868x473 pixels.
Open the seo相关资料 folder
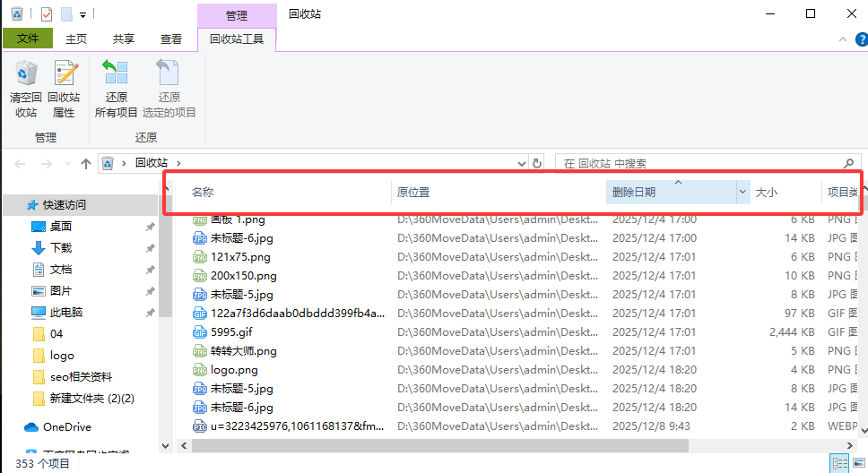coord(81,377)
